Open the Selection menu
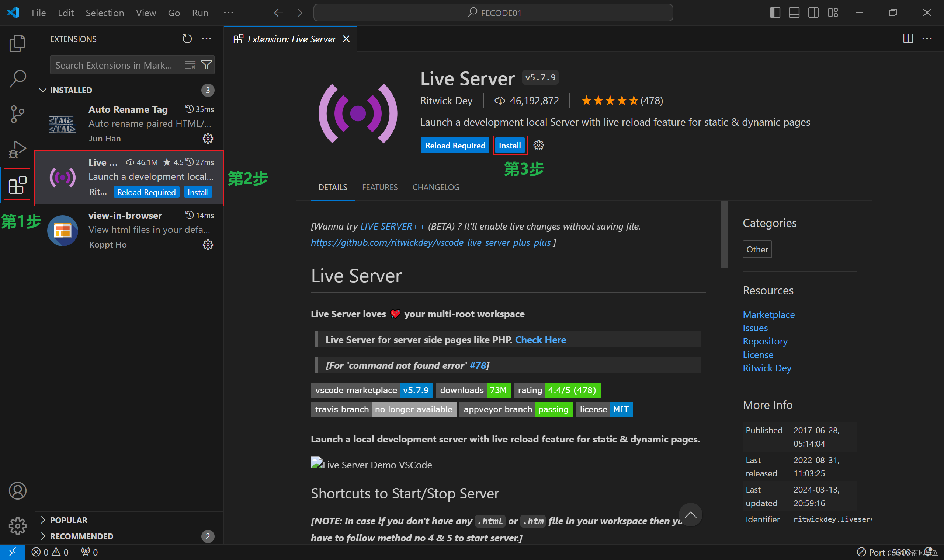Image resolution: width=944 pixels, height=560 pixels. (x=105, y=13)
